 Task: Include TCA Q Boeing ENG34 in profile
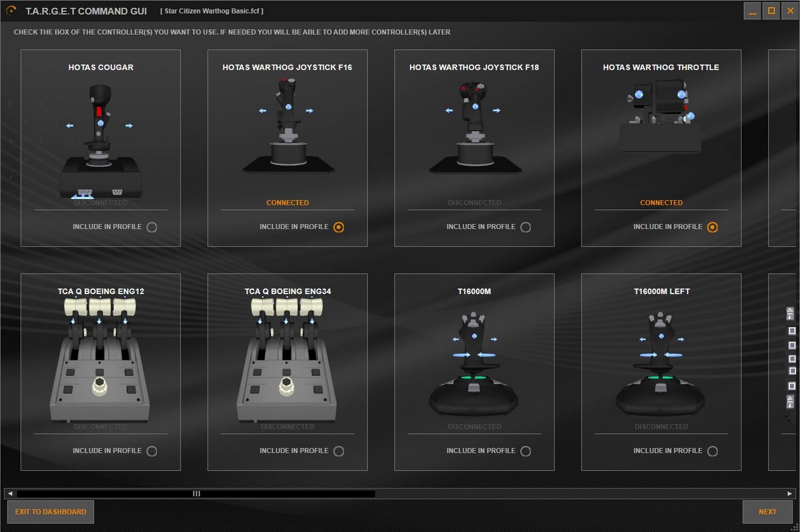coord(338,451)
